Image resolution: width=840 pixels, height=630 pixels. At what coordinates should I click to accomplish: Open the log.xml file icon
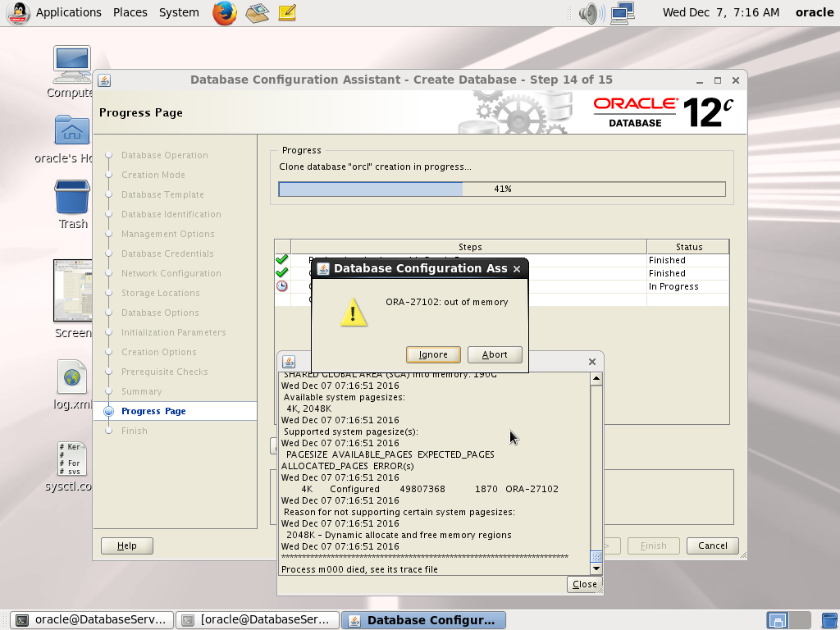click(x=72, y=377)
